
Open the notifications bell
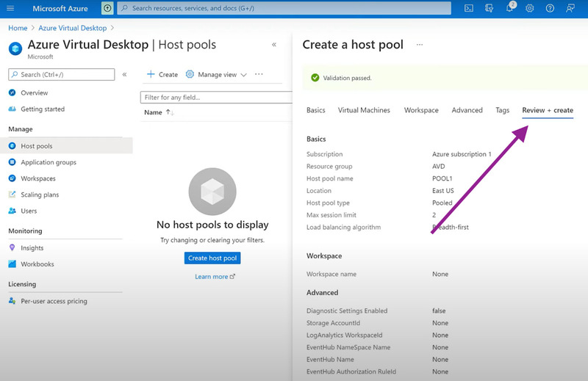tap(509, 8)
